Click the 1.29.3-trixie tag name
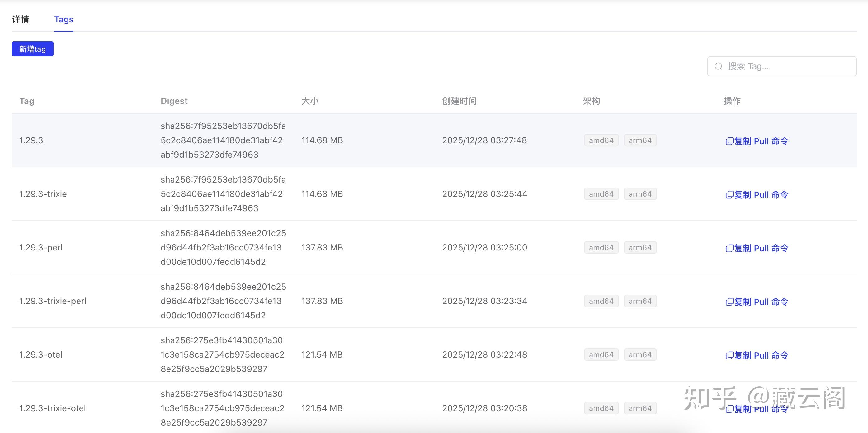The height and width of the screenshot is (433, 868). (43, 194)
